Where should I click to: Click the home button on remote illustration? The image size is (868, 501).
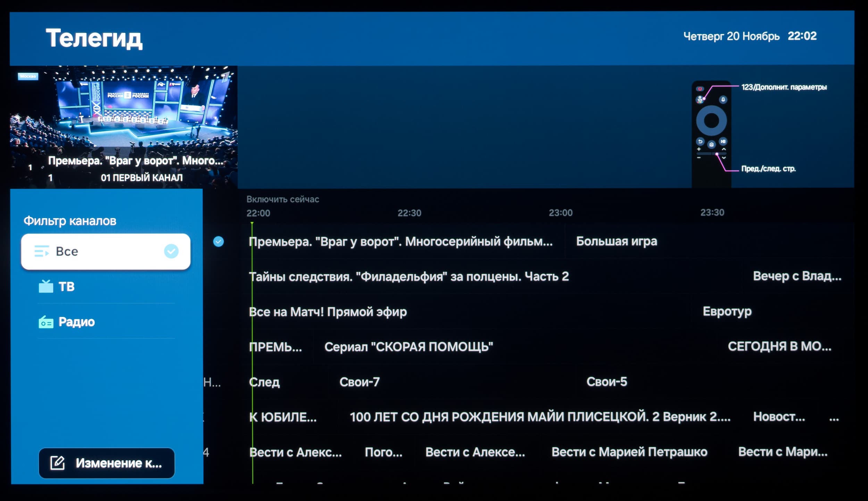(x=711, y=144)
